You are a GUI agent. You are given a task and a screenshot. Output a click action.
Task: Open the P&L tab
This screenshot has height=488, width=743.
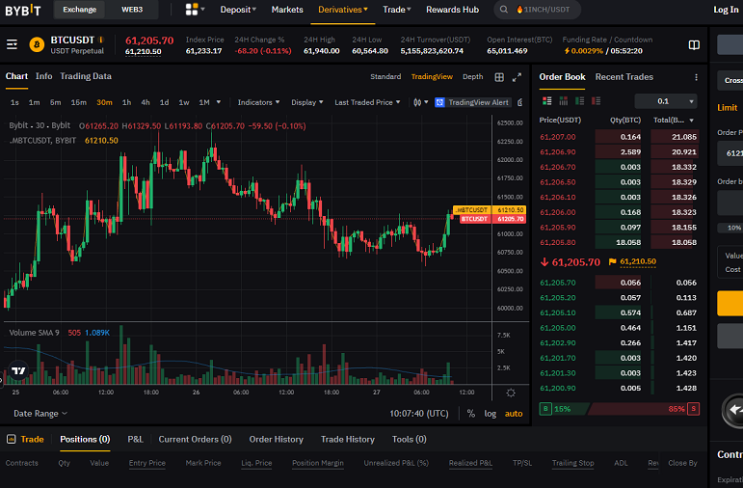(135, 439)
